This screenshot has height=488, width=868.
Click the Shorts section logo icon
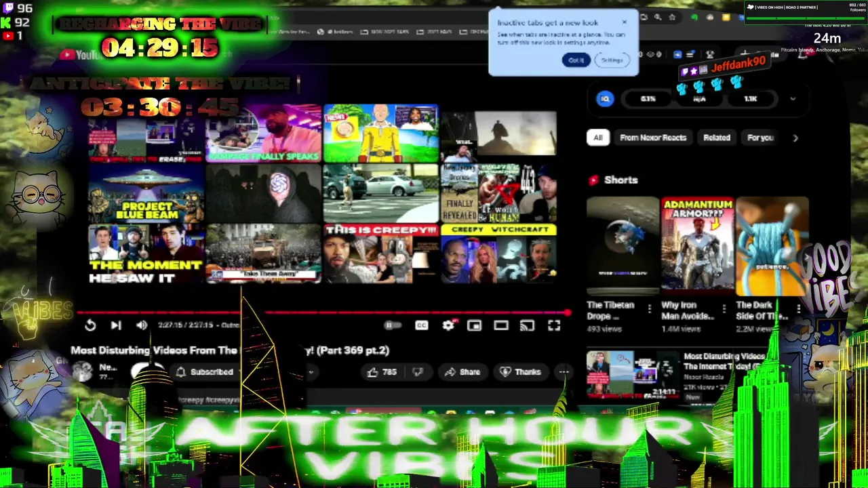click(594, 180)
